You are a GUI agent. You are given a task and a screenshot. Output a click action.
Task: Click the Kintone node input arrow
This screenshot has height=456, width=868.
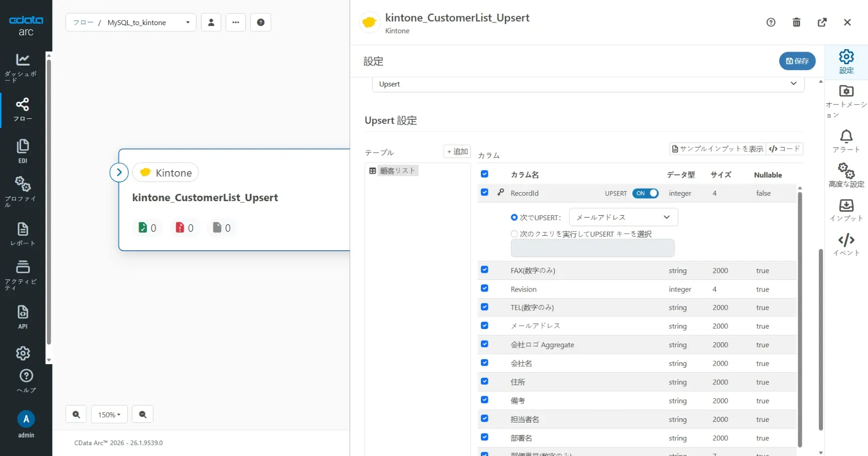pos(119,173)
